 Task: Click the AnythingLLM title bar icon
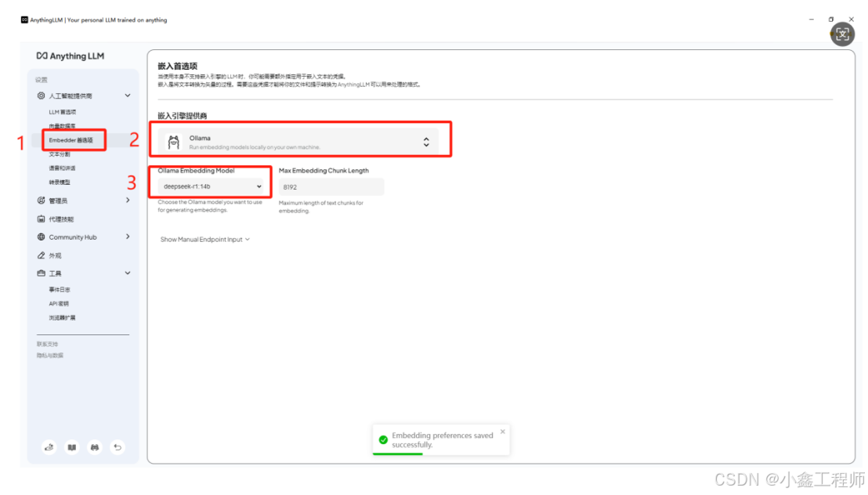(x=24, y=20)
